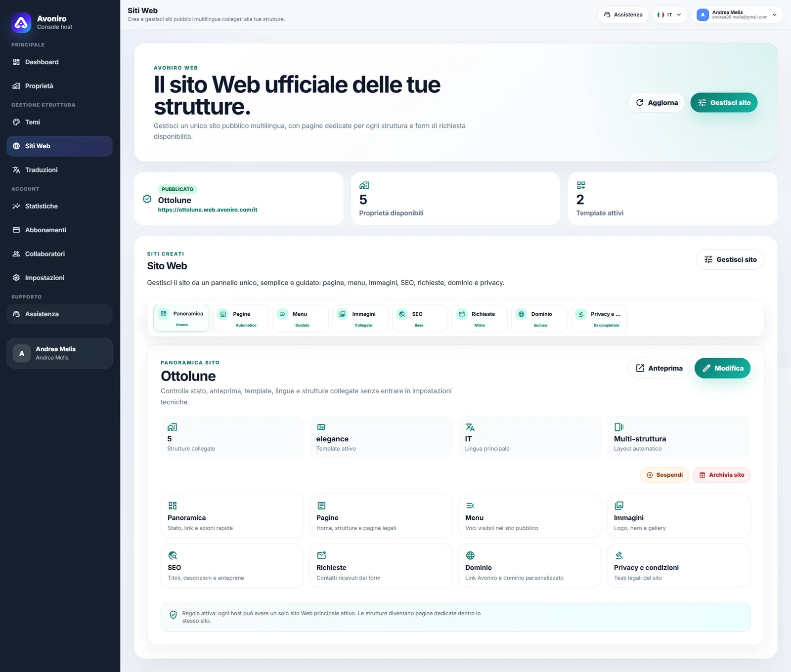Open Assistenza in the sidebar
Image resolution: width=791 pixels, height=672 pixels.
coord(59,314)
